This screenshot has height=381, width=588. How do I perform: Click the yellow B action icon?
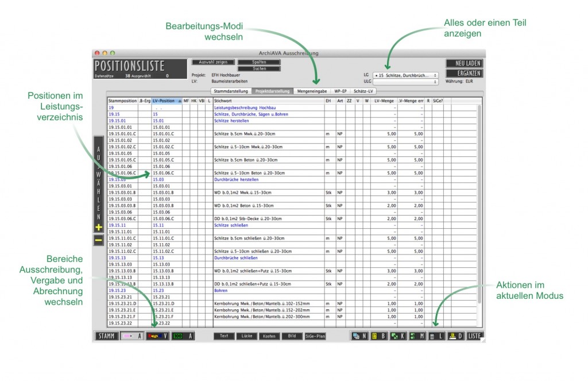click(x=378, y=336)
